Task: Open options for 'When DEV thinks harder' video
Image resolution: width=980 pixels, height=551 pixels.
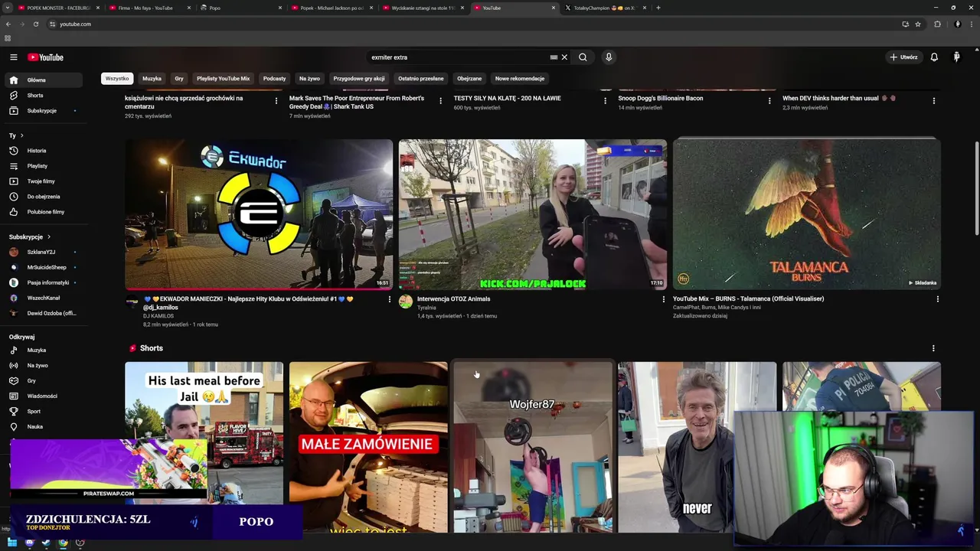Action: [x=933, y=100]
